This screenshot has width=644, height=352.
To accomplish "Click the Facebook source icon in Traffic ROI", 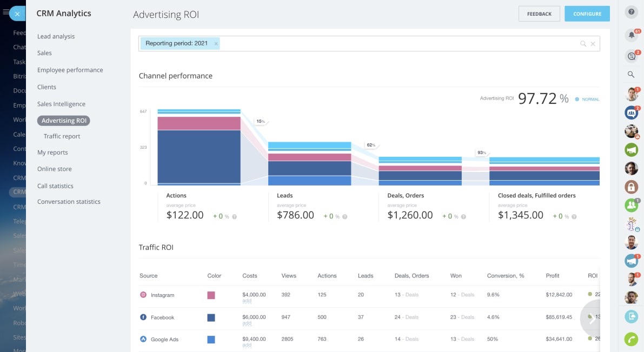I will (143, 317).
